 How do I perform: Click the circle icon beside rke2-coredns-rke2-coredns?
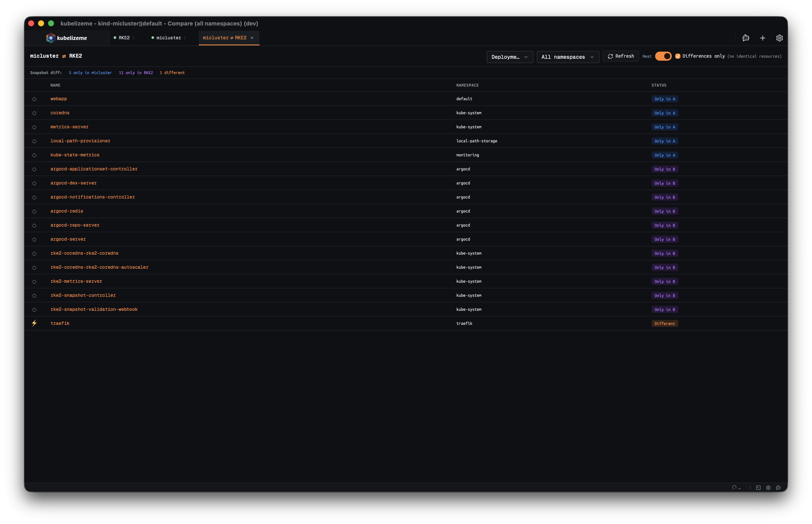[34, 254]
